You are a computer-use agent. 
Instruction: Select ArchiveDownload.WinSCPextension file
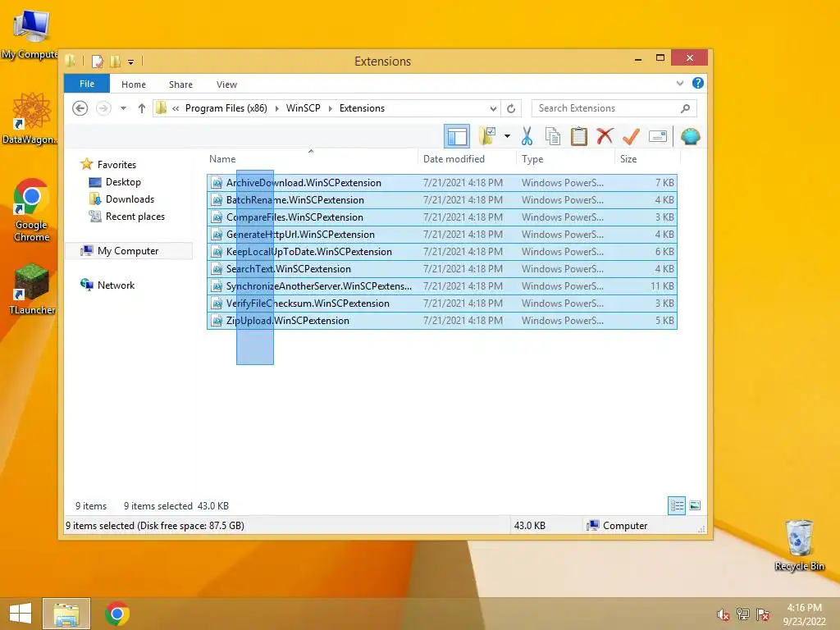442,183
